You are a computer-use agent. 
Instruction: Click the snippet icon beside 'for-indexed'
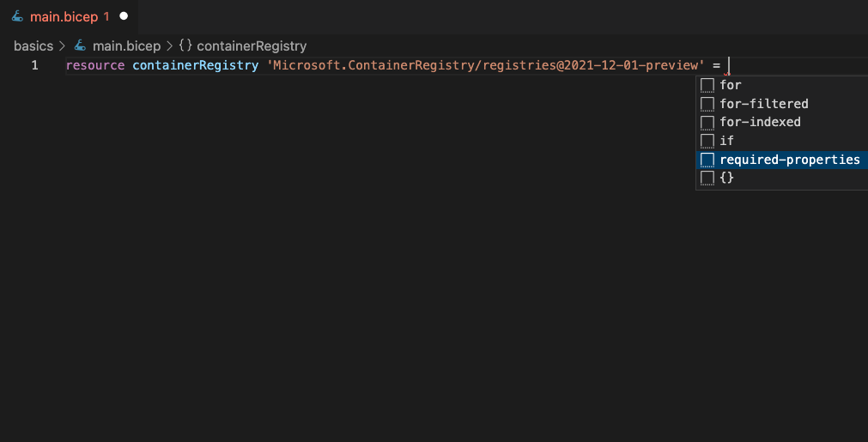(707, 122)
